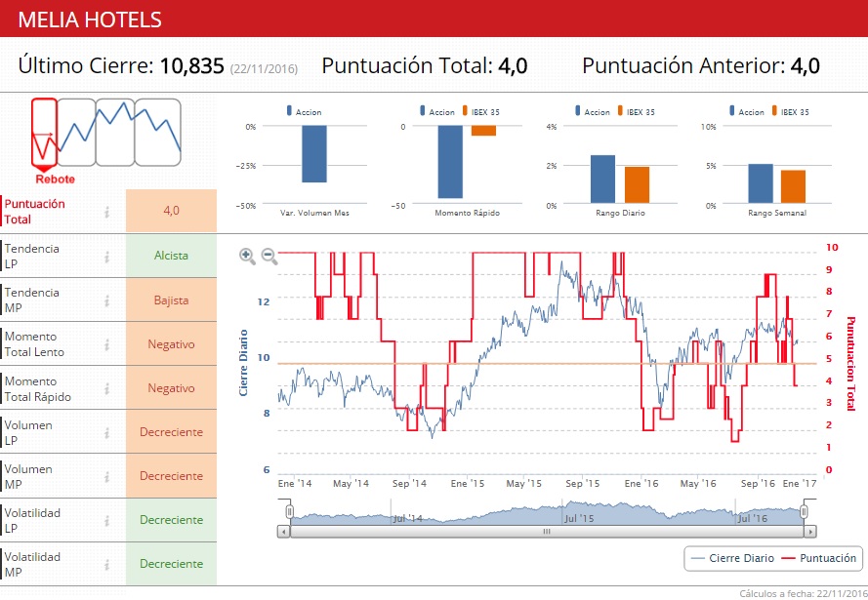868x600 pixels.
Task: Click the Cálculos a fecha footer text
Action: [803, 593]
